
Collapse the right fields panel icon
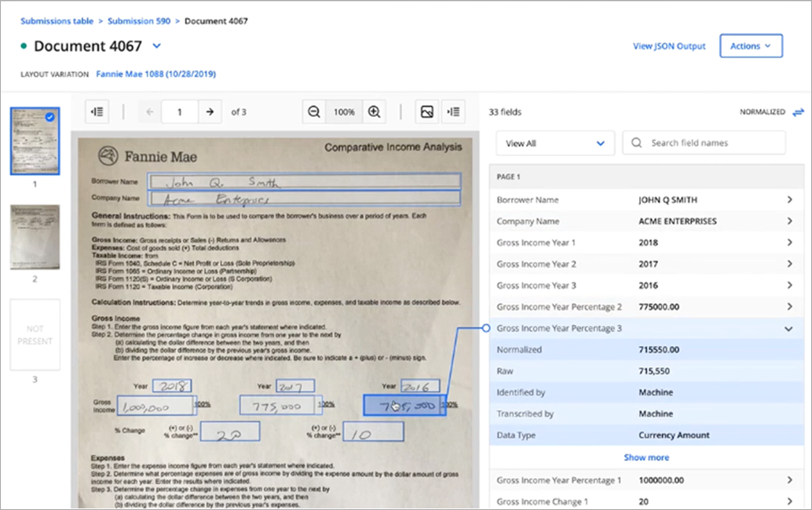tap(453, 111)
